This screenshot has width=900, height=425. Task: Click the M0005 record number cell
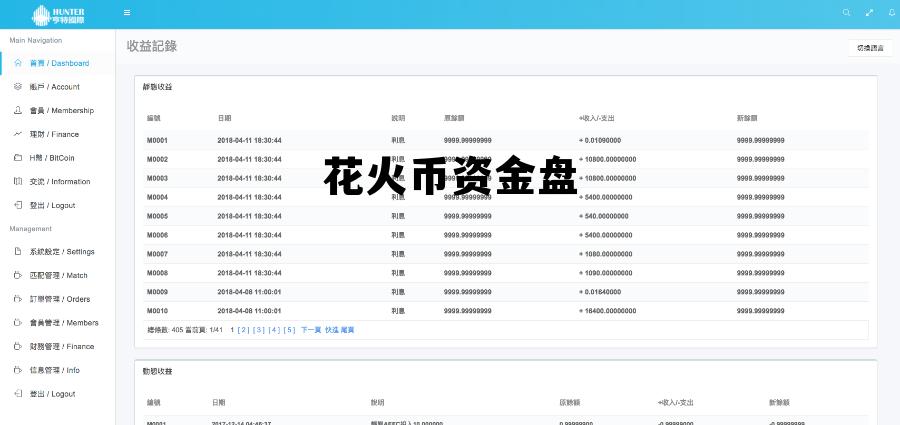point(157,216)
